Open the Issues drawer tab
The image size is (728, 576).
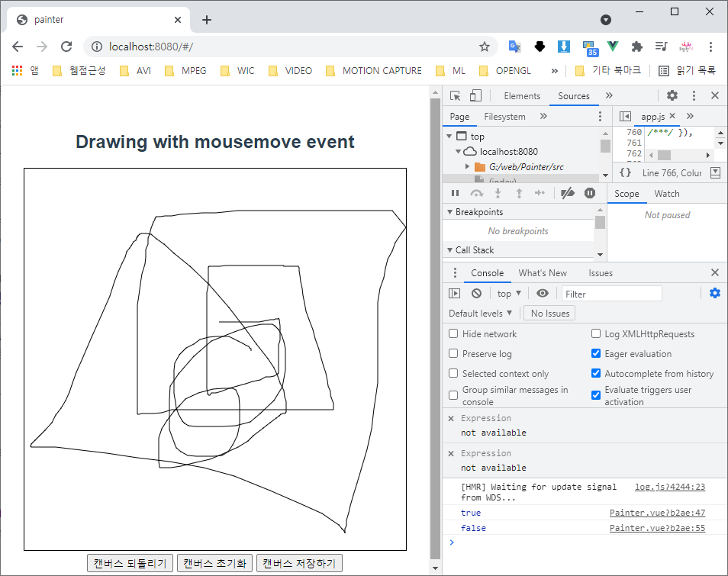pyautogui.click(x=601, y=273)
